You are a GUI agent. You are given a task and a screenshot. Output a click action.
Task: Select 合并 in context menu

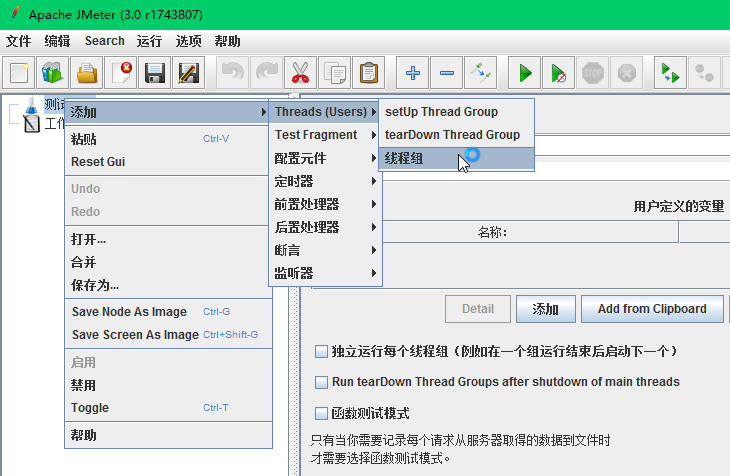168,262
